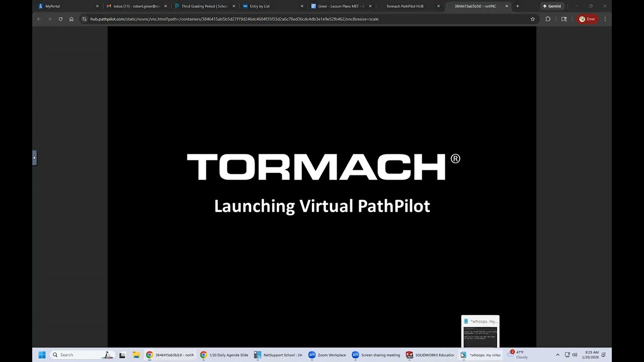Close the Gmail Inbox tab
This screenshot has width=644, height=362.
click(166, 6)
